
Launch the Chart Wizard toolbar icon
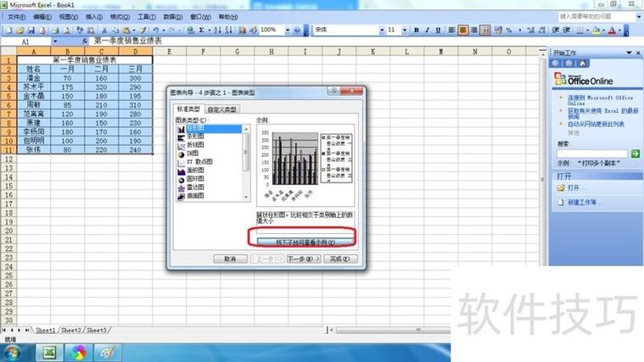pyautogui.click(x=243, y=31)
